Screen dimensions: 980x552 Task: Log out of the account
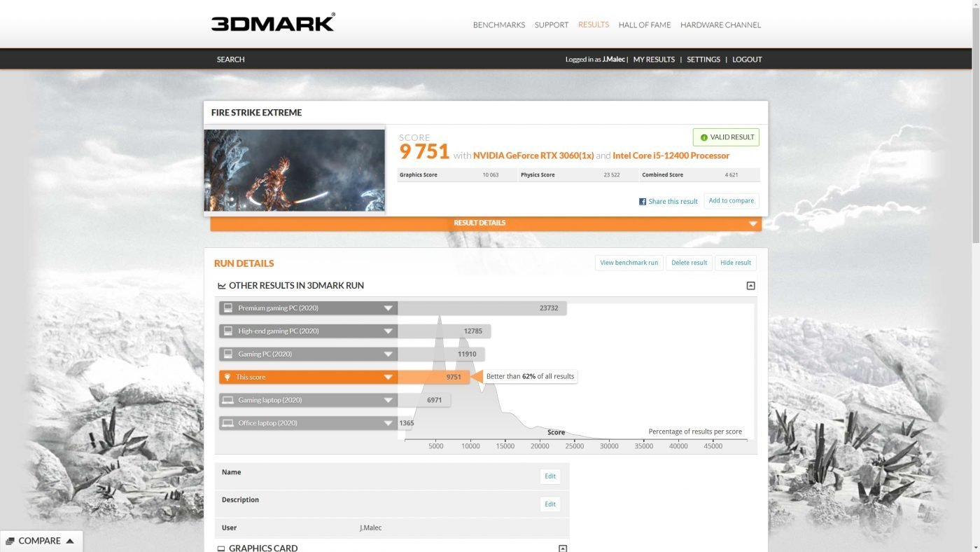pyautogui.click(x=747, y=60)
